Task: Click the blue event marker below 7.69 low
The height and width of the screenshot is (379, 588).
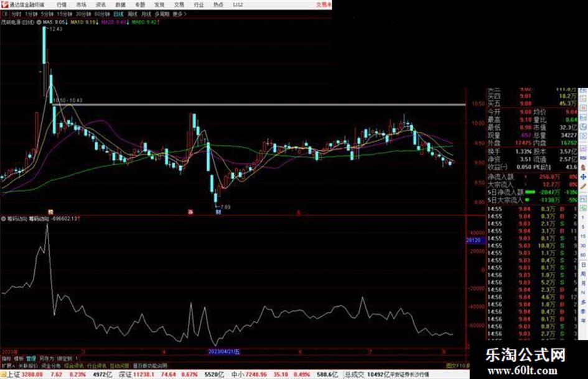Action: click(x=218, y=212)
